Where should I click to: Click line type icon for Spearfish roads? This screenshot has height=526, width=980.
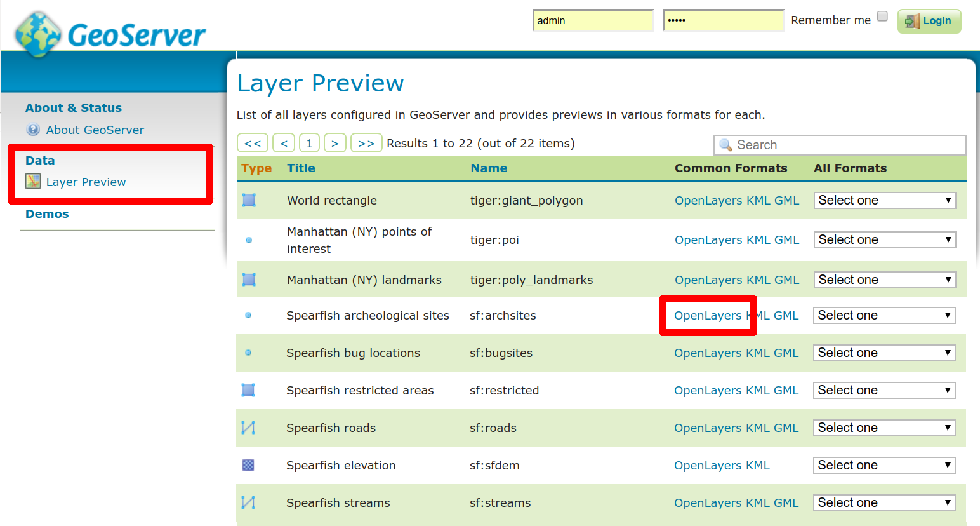248,428
